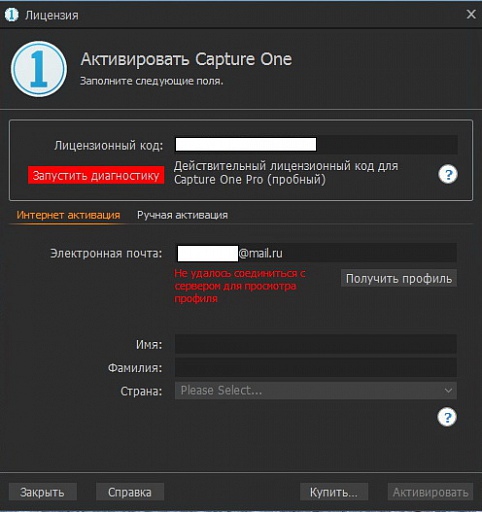Click the Действительный лицензионный код message
Screen dimensions: 482x512
click(x=286, y=173)
